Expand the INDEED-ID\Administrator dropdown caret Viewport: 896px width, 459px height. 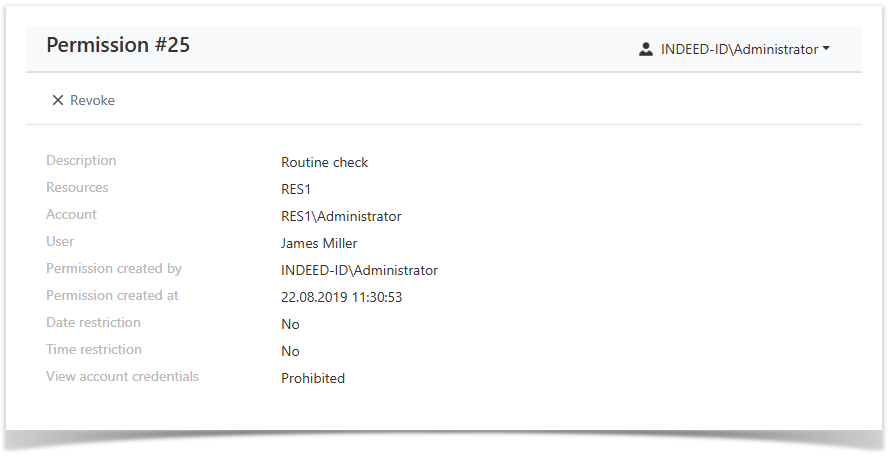pyautogui.click(x=826, y=49)
